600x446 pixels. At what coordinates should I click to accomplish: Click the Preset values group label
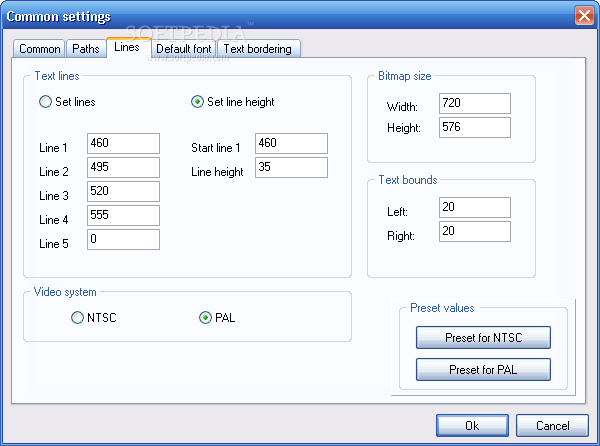click(x=442, y=308)
